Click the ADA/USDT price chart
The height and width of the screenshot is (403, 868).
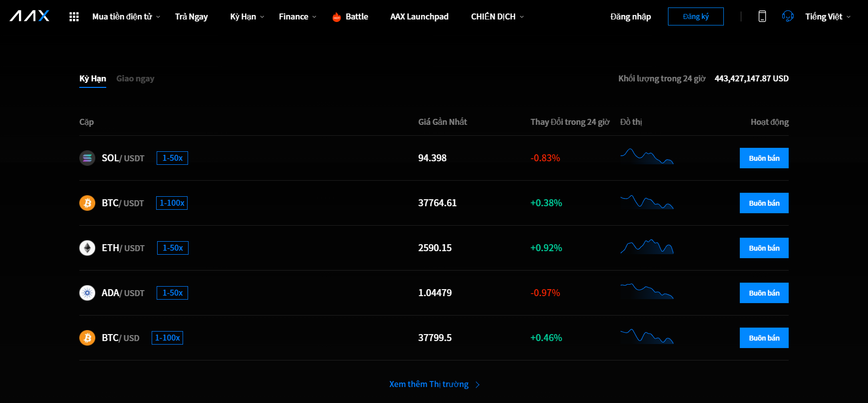click(x=647, y=291)
